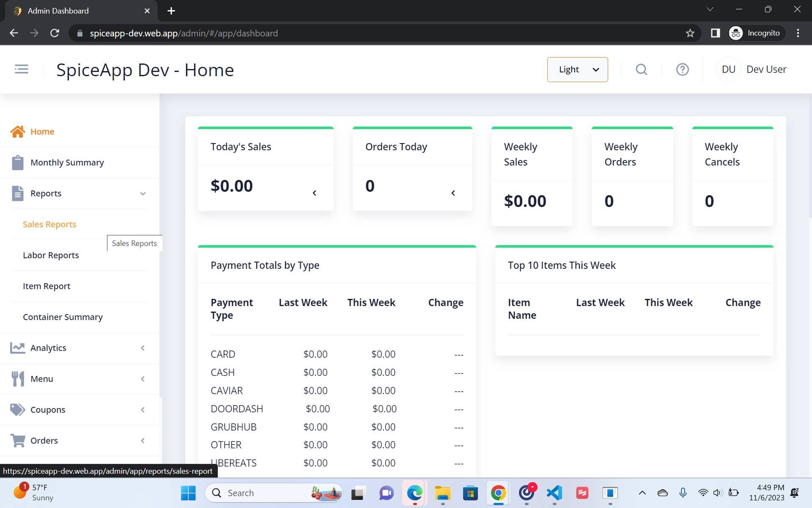Click the Analytics chart icon
812x508 pixels.
pos(18,348)
